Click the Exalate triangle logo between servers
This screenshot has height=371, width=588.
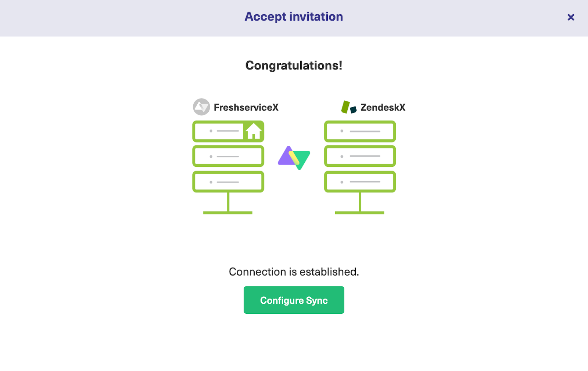click(294, 158)
